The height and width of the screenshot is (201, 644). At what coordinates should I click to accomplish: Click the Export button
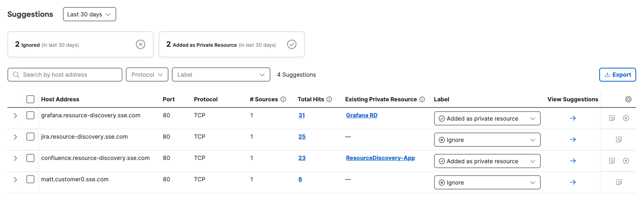tap(618, 75)
